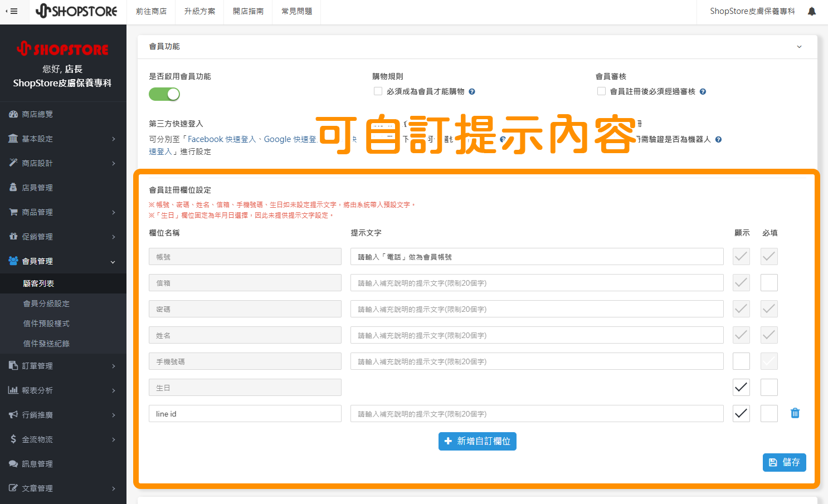Toggle 是否啟用會員功能 switch off

click(164, 94)
